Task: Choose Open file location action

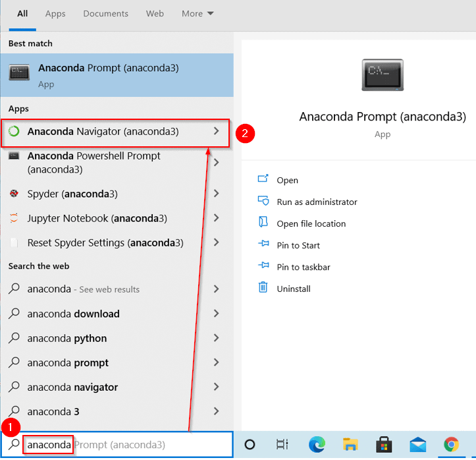Action: 311,223
